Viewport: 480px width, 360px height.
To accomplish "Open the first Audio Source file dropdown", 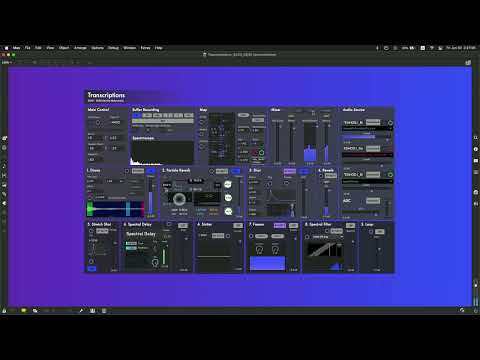I will coord(368,128).
